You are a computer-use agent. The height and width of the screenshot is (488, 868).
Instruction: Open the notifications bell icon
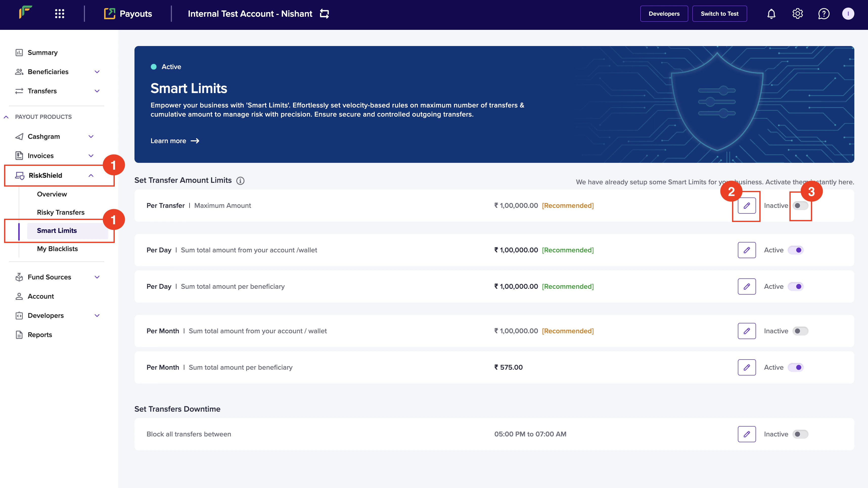[771, 14]
